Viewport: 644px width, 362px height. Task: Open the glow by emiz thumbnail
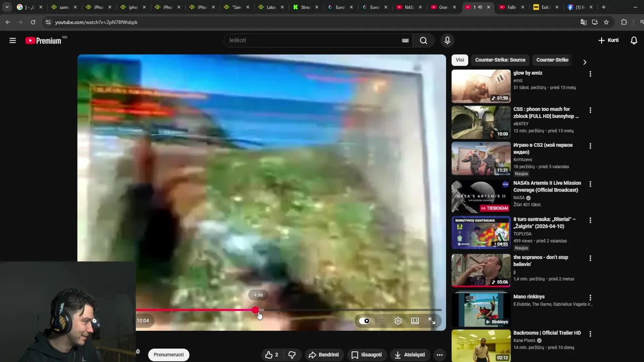pyautogui.click(x=481, y=86)
